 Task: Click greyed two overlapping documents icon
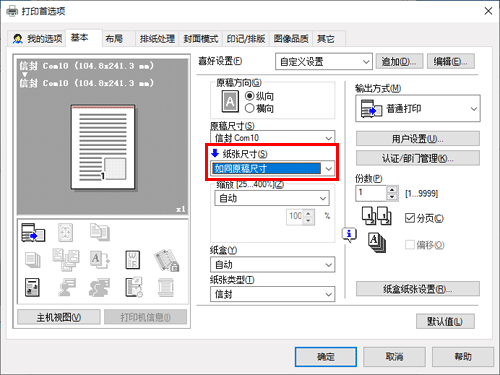(x=99, y=232)
